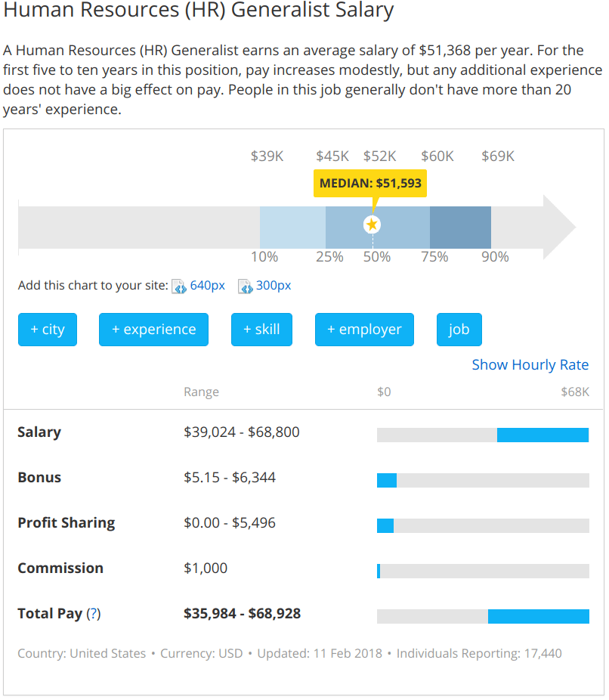Click the + experience filter button
This screenshot has width=609, height=700.
click(153, 330)
